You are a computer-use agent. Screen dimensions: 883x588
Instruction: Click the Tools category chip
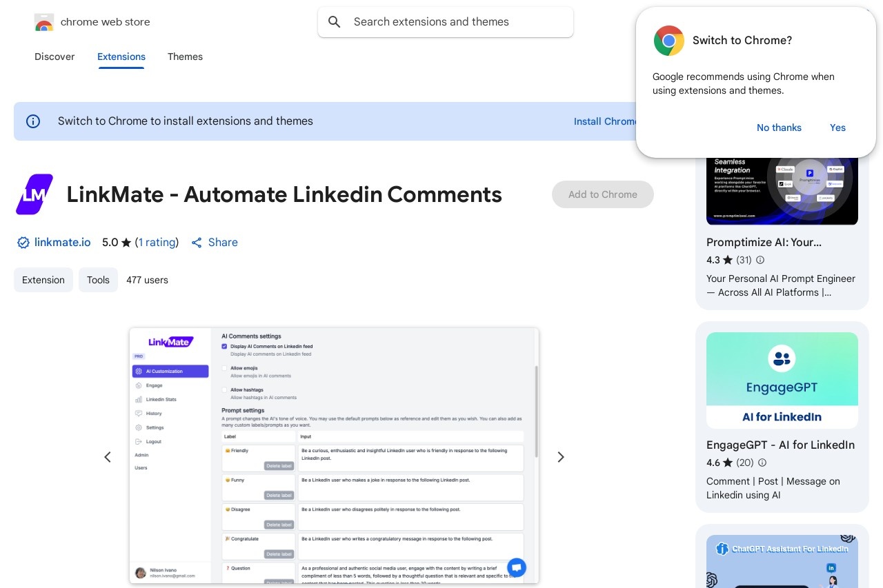[x=98, y=280]
